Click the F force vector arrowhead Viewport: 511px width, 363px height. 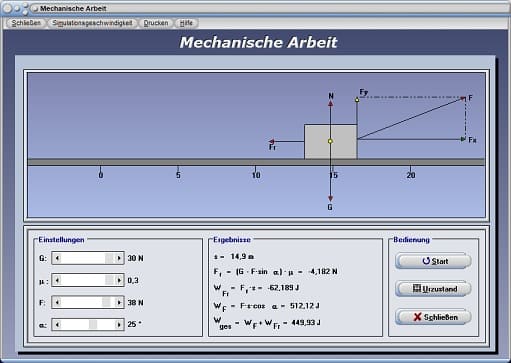[x=463, y=98]
